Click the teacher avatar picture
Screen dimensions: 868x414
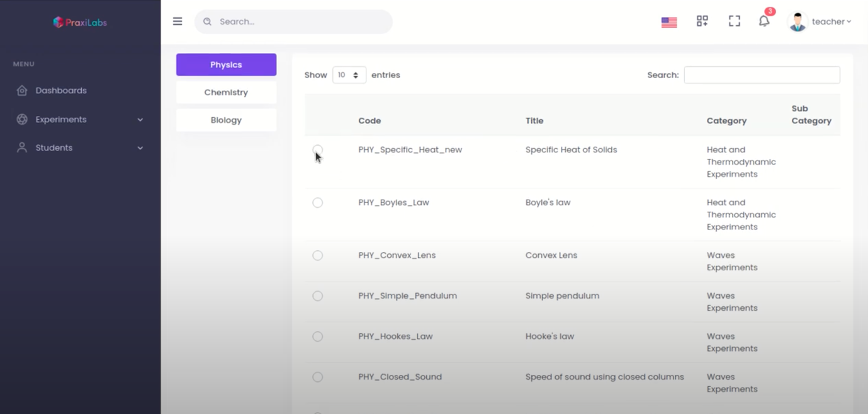point(798,21)
